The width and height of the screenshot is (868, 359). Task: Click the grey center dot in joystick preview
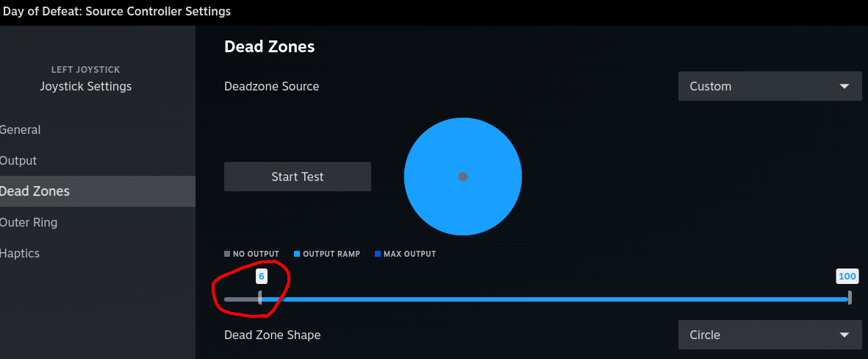(463, 177)
